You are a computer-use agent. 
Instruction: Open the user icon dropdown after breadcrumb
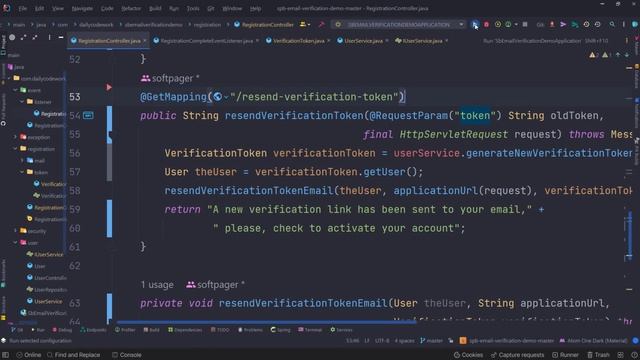tap(305, 24)
